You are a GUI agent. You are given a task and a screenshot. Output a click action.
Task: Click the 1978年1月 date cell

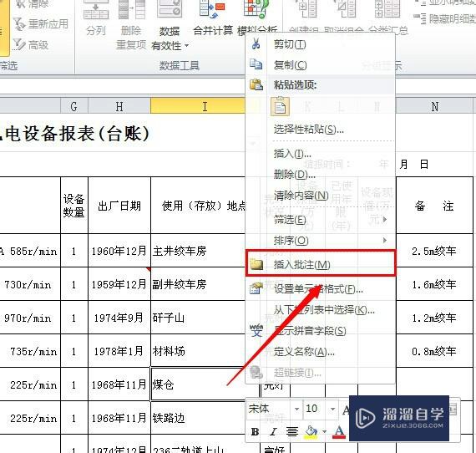click(x=119, y=351)
